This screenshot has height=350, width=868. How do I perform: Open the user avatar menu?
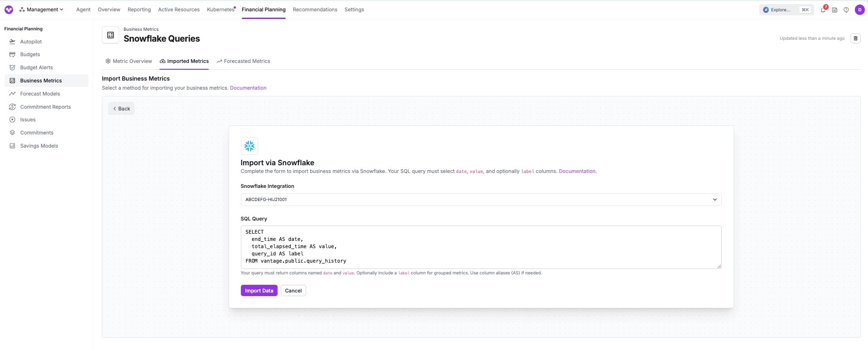(x=859, y=10)
